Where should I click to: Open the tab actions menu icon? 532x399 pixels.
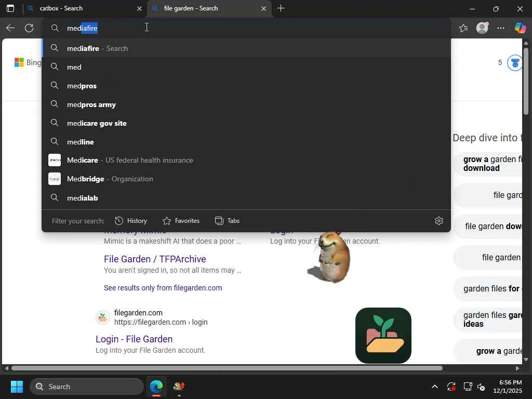pyautogui.click(x=10, y=8)
